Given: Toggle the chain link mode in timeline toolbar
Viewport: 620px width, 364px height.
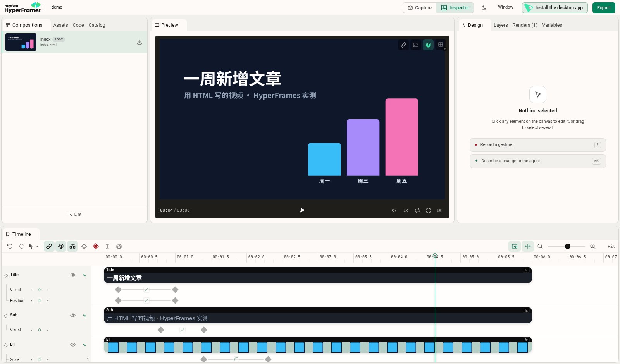Looking at the screenshot, I should [x=49, y=246].
